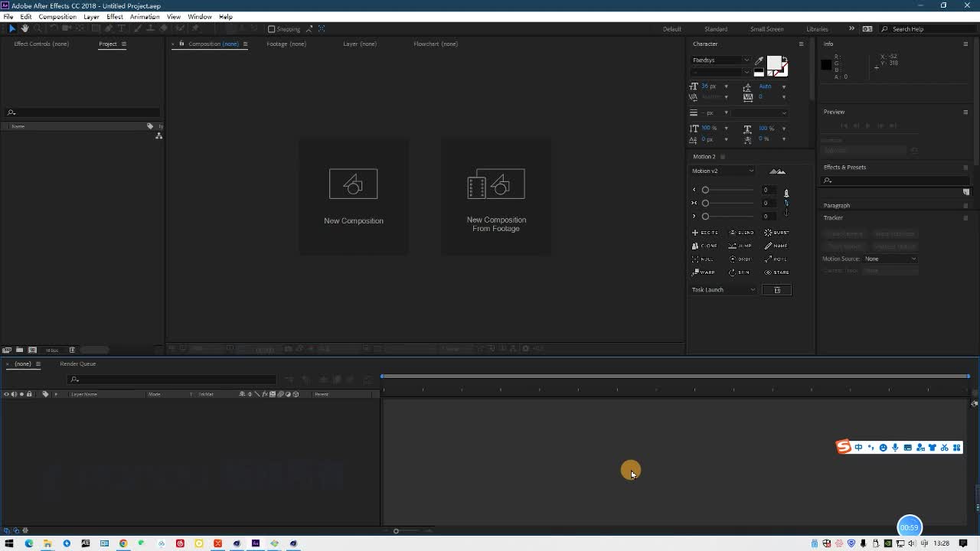Click the Motion 2 Clone tool
980x551 pixels.
[x=705, y=246]
